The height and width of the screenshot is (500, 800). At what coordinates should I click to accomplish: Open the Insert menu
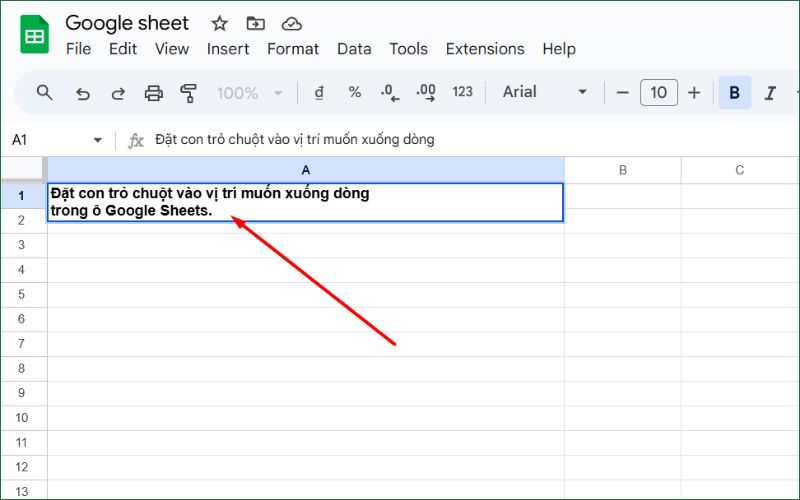point(228,49)
